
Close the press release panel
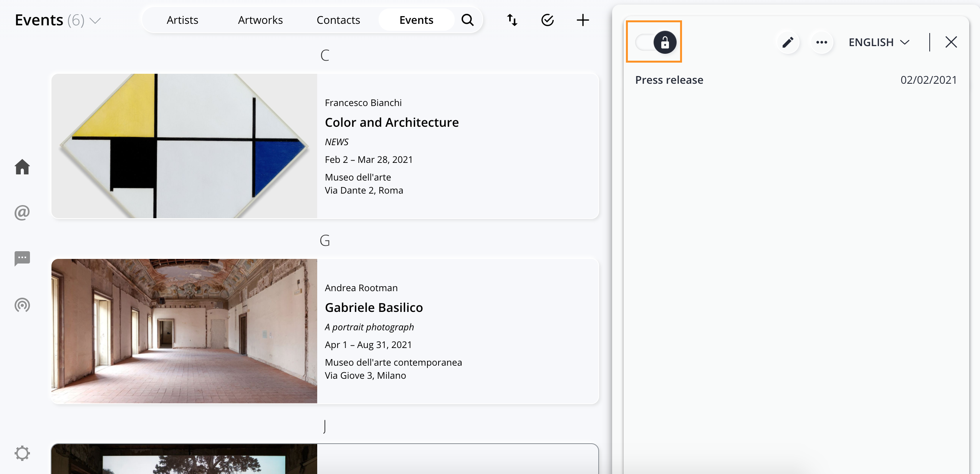pos(951,42)
